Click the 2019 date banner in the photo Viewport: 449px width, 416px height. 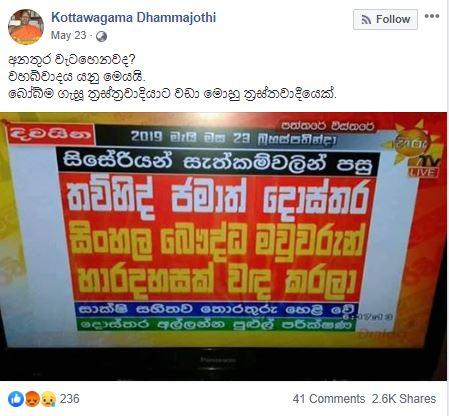233,137
